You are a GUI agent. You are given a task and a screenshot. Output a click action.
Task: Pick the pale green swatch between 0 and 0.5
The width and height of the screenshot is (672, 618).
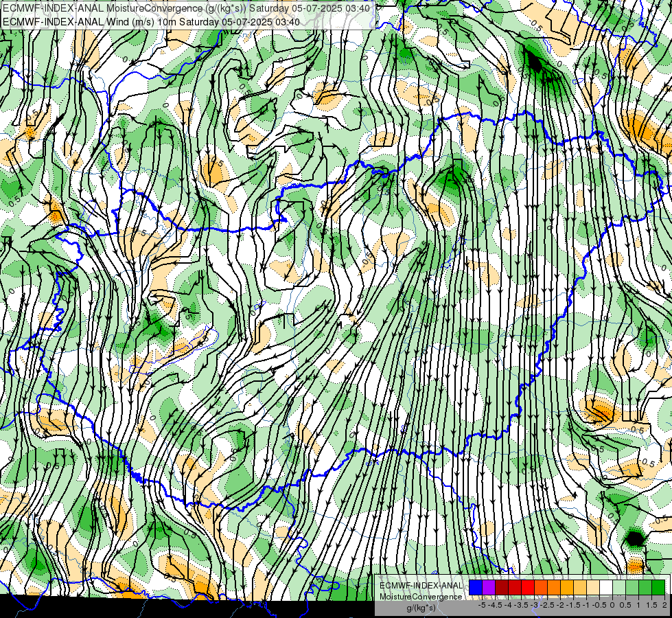pyautogui.click(x=619, y=588)
